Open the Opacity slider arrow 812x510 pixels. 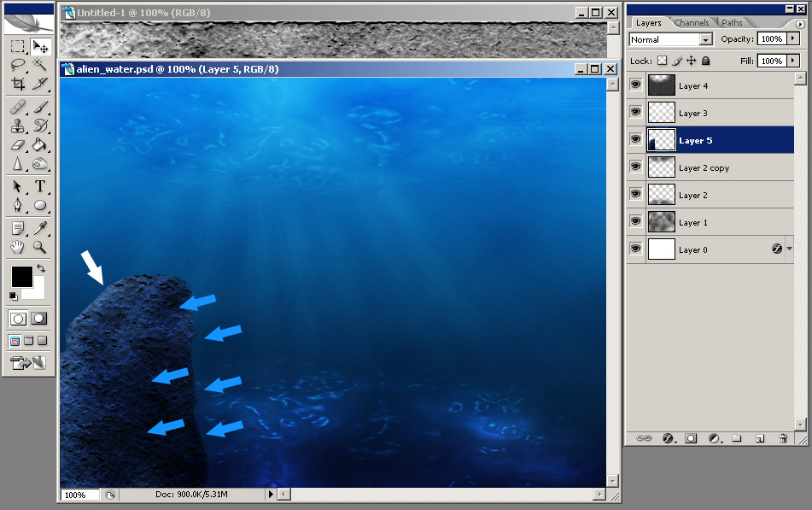pyautogui.click(x=793, y=38)
